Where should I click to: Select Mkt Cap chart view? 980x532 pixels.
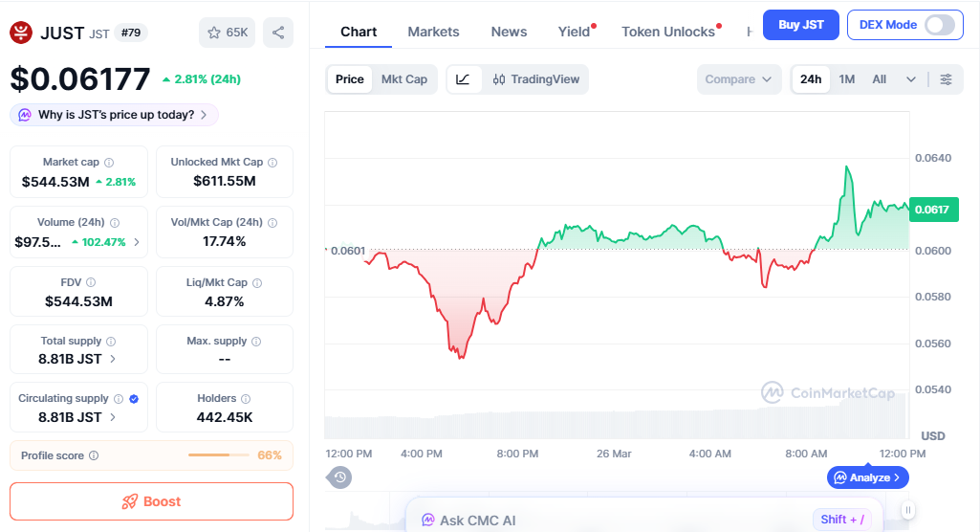tap(404, 79)
